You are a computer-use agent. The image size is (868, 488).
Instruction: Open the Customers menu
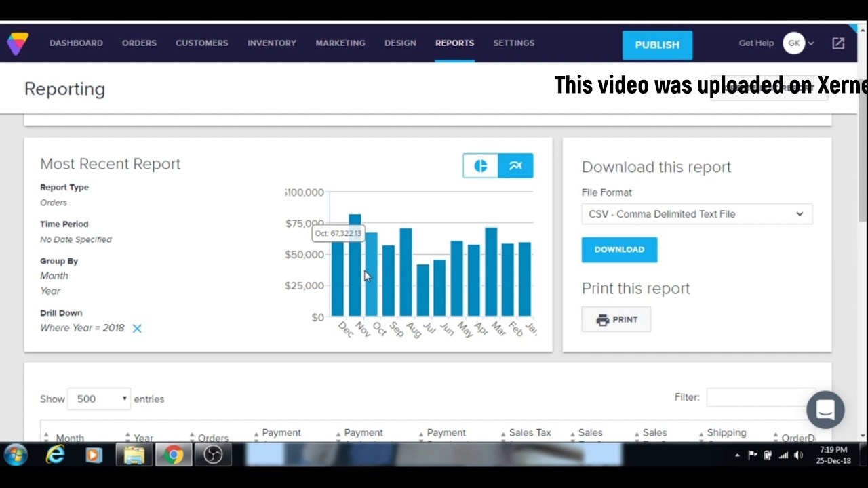point(202,43)
